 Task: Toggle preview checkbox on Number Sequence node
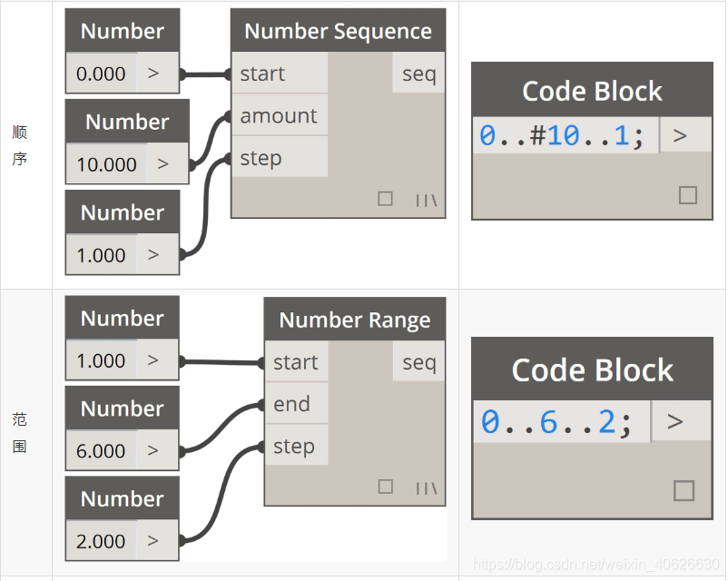pyautogui.click(x=385, y=199)
